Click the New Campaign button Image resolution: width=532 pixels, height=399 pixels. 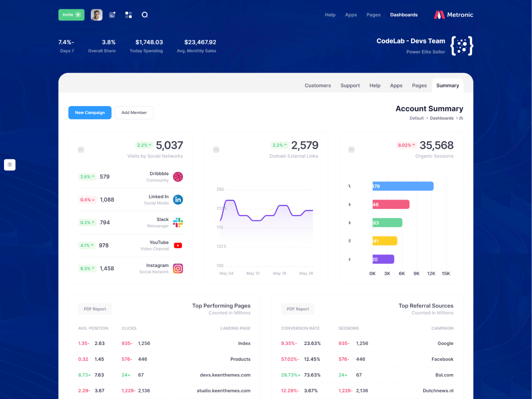click(x=90, y=113)
